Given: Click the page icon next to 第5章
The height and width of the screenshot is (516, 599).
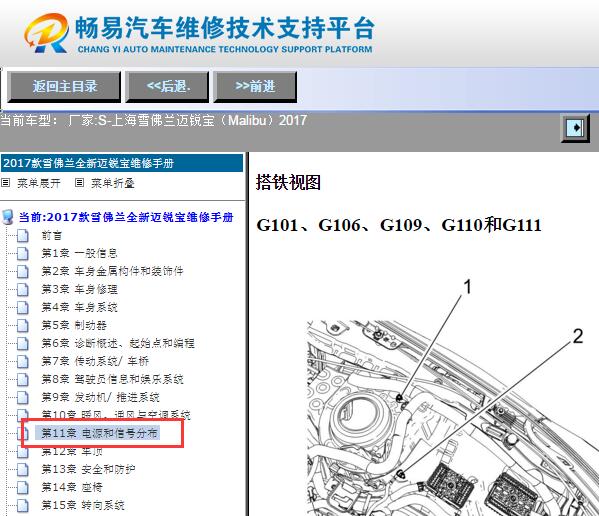Looking at the screenshot, I should pos(23,325).
